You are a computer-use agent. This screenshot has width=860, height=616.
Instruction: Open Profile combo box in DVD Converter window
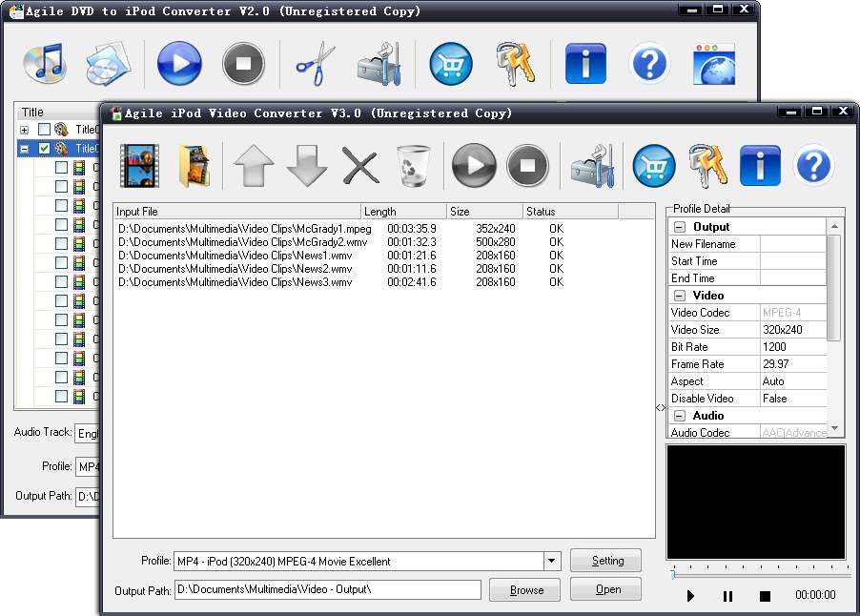point(88,467)
